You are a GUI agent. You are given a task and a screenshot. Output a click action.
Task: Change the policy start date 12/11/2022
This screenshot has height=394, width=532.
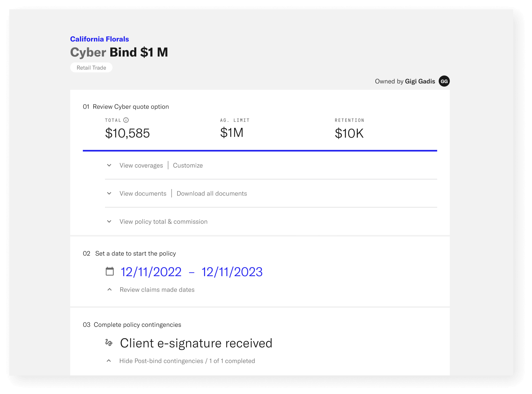click(x=151, y=272)
